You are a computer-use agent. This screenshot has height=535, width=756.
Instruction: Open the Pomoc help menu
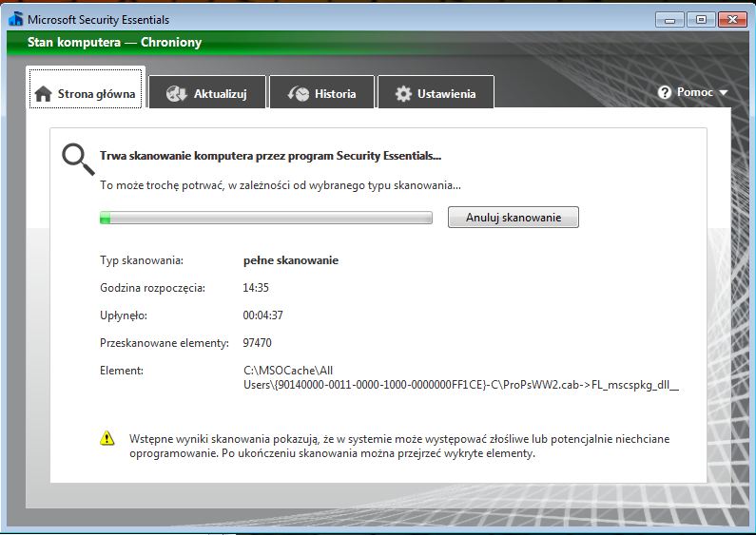pyautogui.click(x=692, y=92)
